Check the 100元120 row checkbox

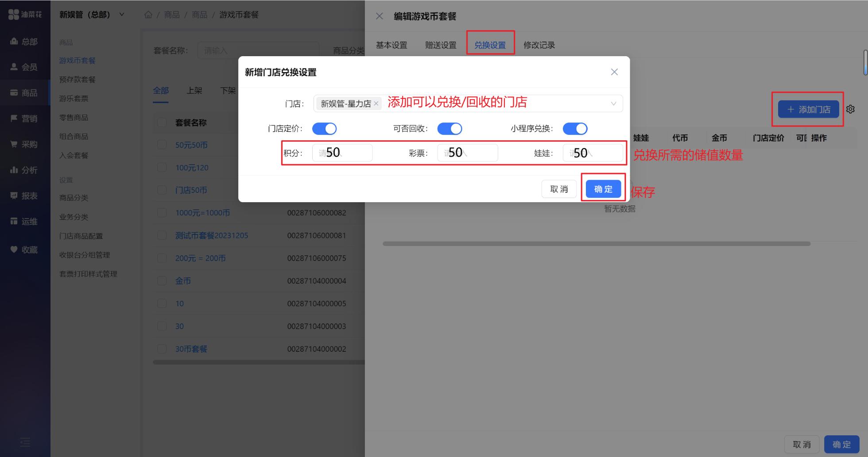162,167
